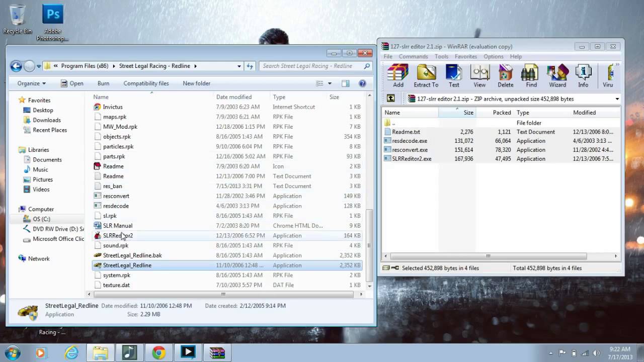The height and width of the screenshot is (362, 644).
Task: Click the Extract To icon in WinRAR
Action: (x=426, y=76)
